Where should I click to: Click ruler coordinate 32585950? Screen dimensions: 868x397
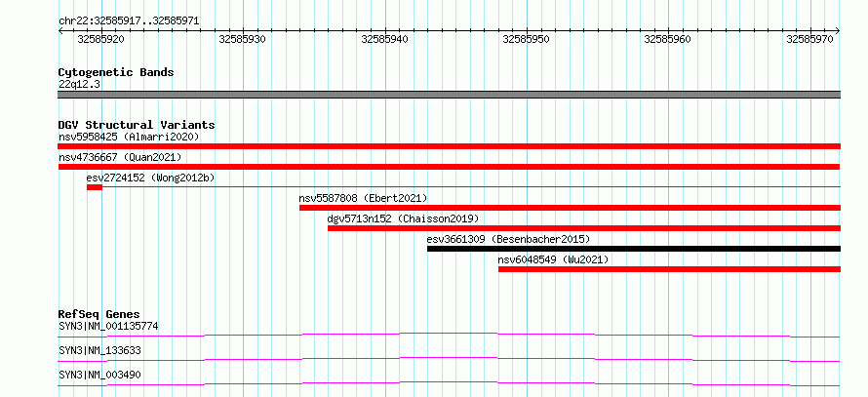coord(527,39)
